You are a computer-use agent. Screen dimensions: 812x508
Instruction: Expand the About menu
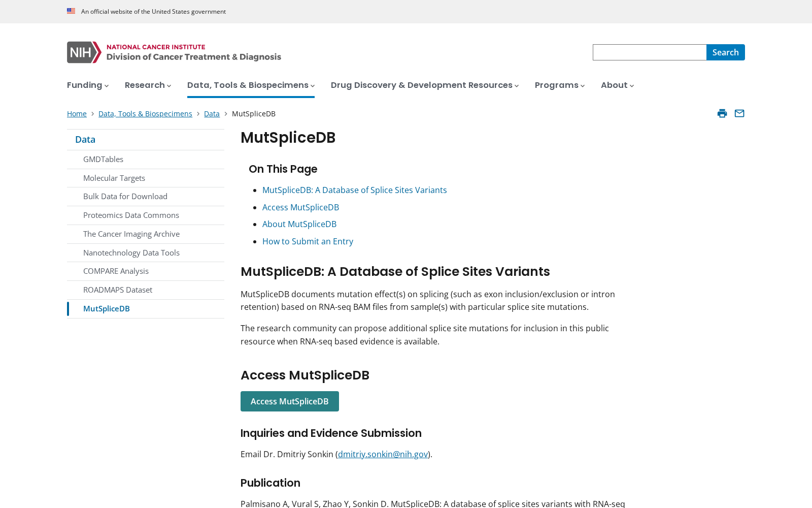click(x=617, y=85)
